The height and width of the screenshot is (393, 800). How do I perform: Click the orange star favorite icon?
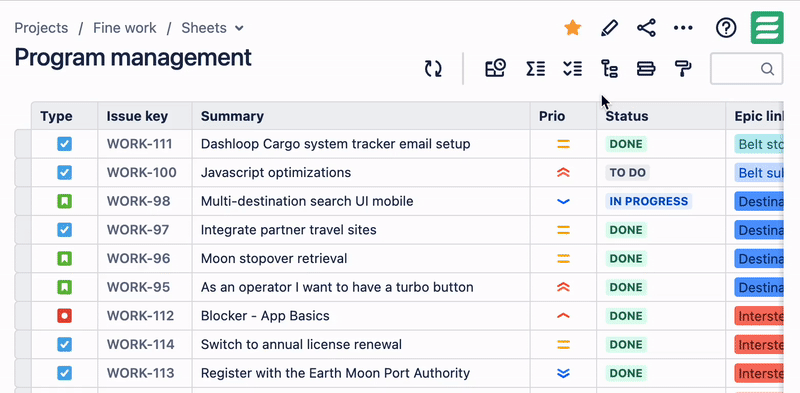pos(572,28)
